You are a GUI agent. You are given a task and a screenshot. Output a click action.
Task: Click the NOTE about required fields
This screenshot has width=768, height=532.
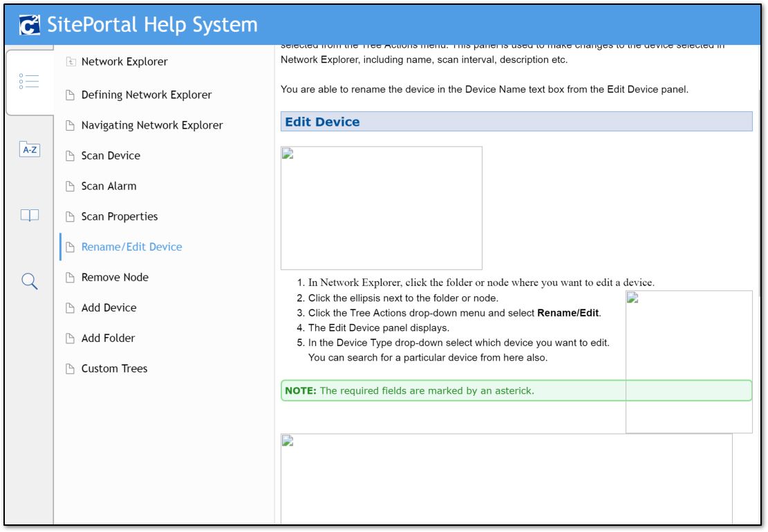tap(516, 390)
